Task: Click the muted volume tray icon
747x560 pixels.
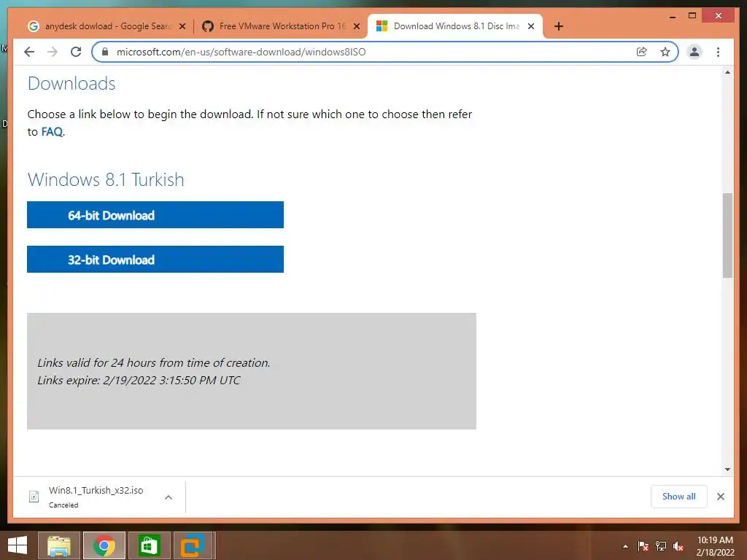Action: point(678,546)
